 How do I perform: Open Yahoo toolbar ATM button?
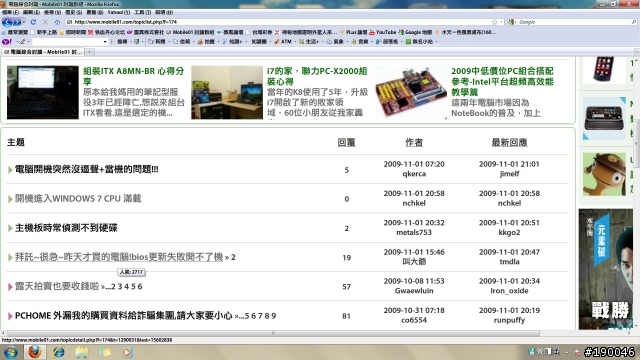pyautogui.click(x=283, y=42)
